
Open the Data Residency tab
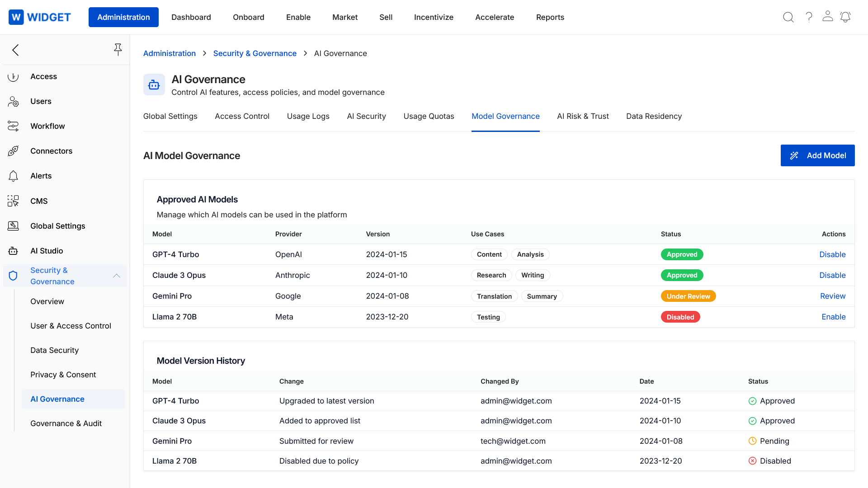coord(653,116)
